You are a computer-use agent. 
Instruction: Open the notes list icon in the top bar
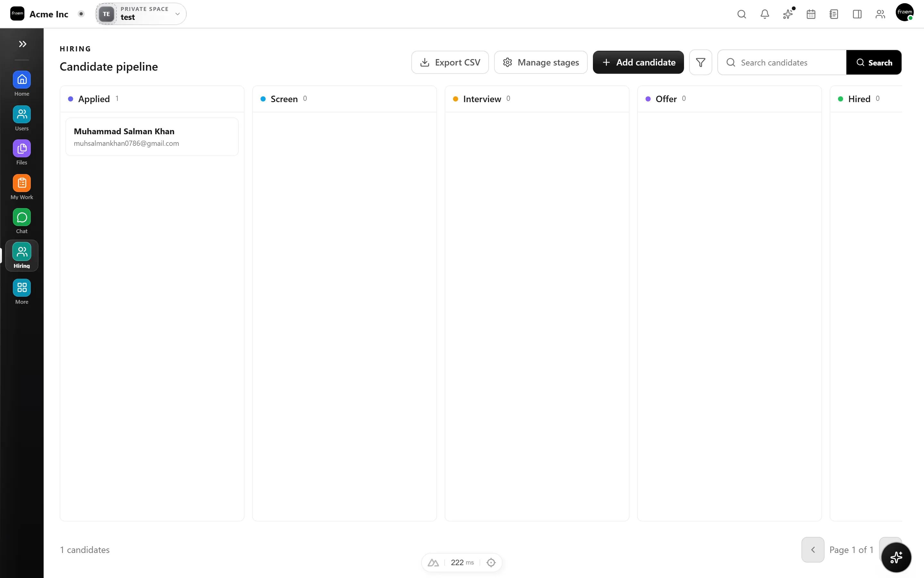[x=834, y=14]
